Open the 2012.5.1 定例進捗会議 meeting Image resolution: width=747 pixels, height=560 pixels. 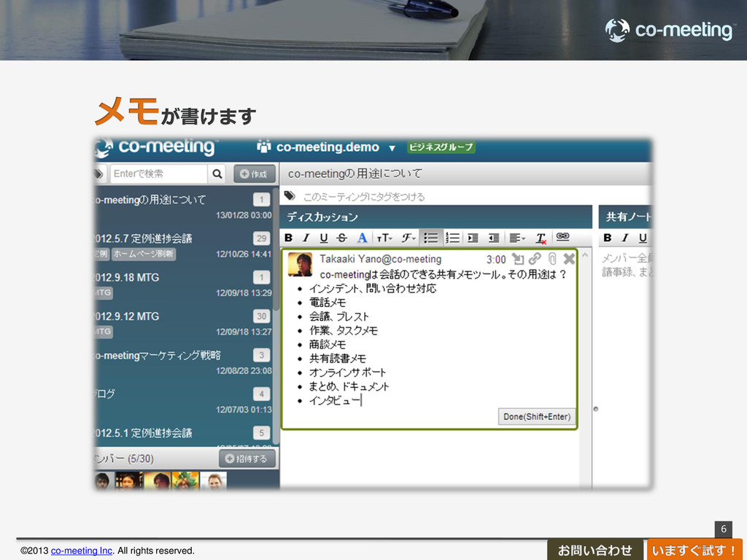[183, 435]
